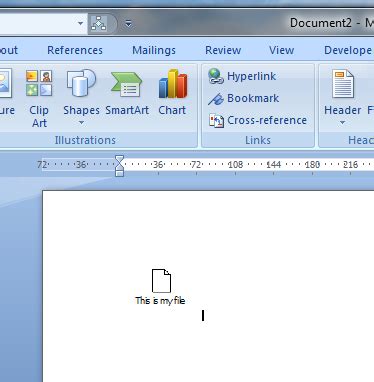Select the embedded file object icon

click(x=161, y=281)
